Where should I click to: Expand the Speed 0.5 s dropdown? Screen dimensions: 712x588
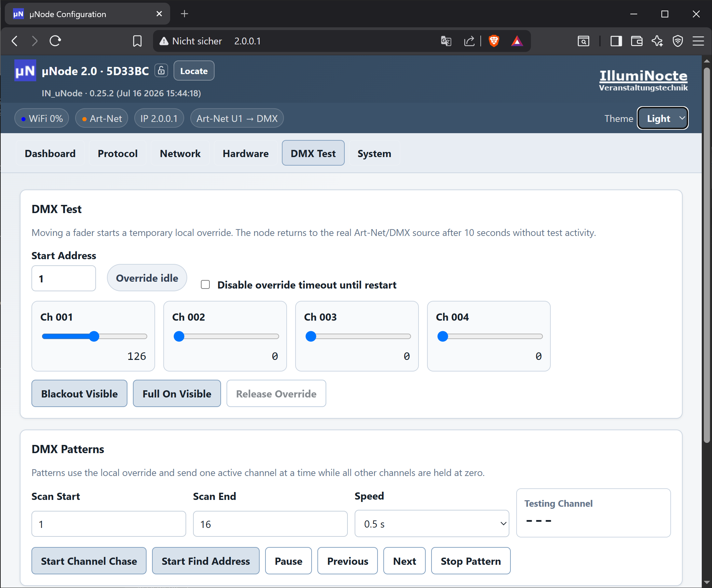432,524
